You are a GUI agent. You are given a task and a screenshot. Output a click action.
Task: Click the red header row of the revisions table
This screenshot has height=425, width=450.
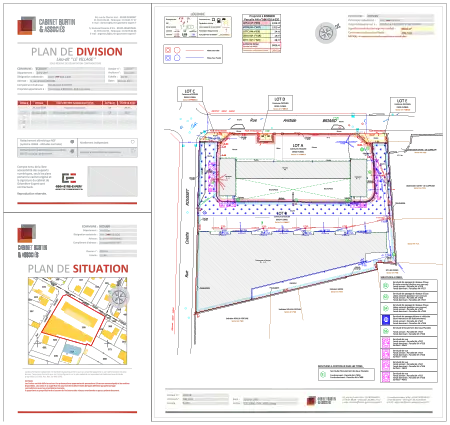(77, 103)
